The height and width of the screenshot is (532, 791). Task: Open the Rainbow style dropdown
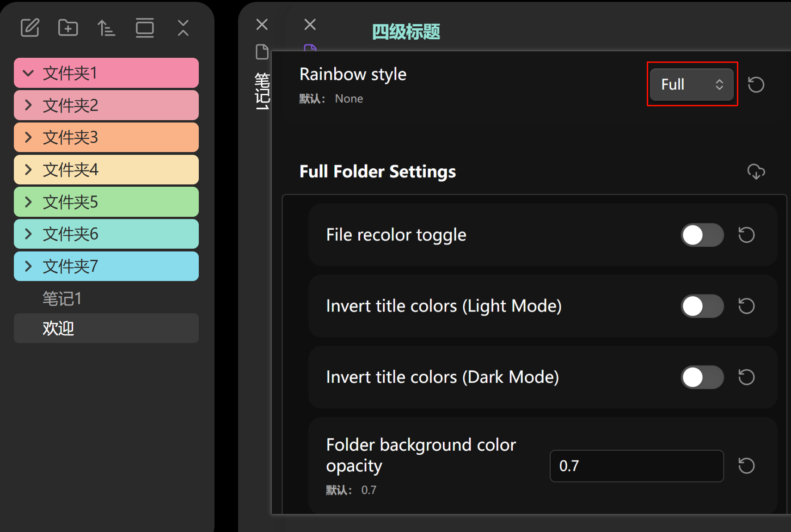click(x=691, y=85)
